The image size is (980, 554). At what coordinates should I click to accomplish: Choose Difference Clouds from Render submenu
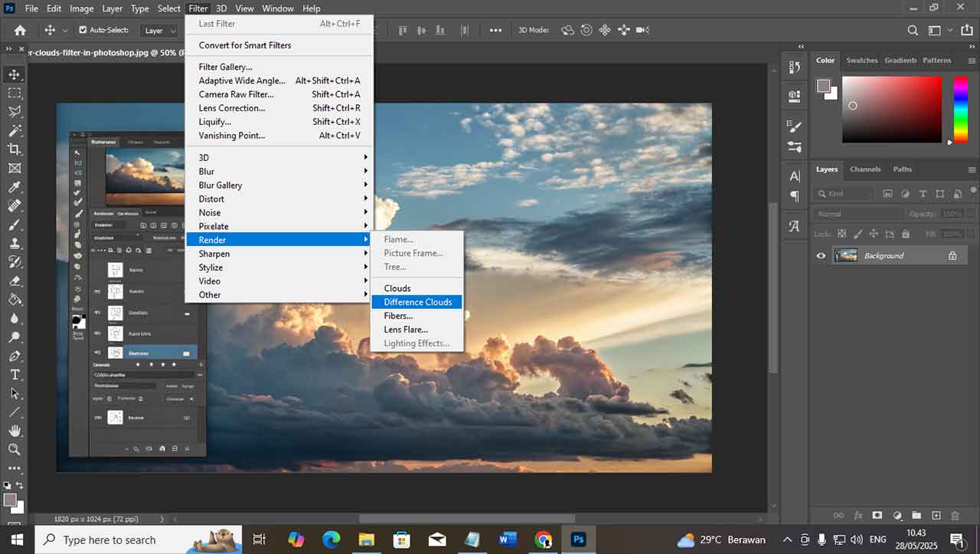coord(417,302)
